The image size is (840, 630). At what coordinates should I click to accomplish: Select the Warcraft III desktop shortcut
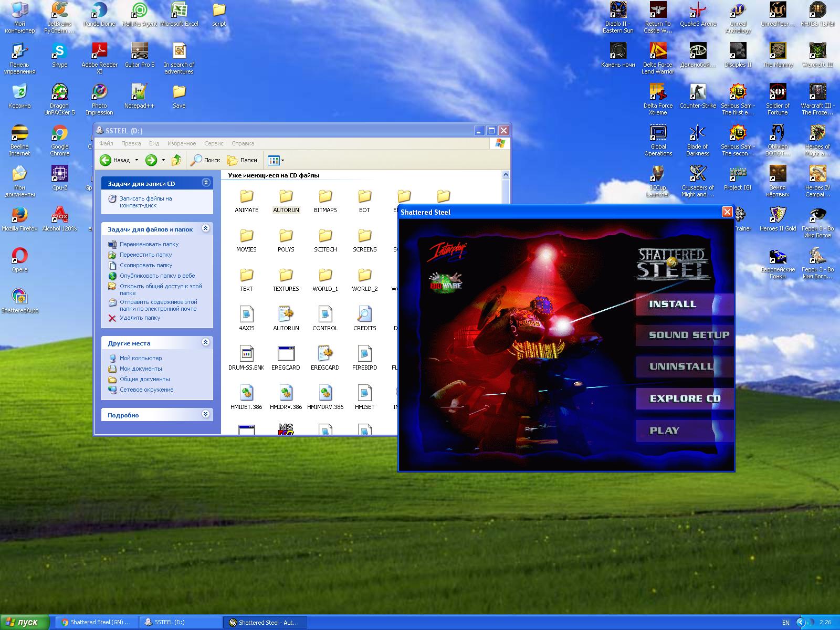(x=817, y=55)
